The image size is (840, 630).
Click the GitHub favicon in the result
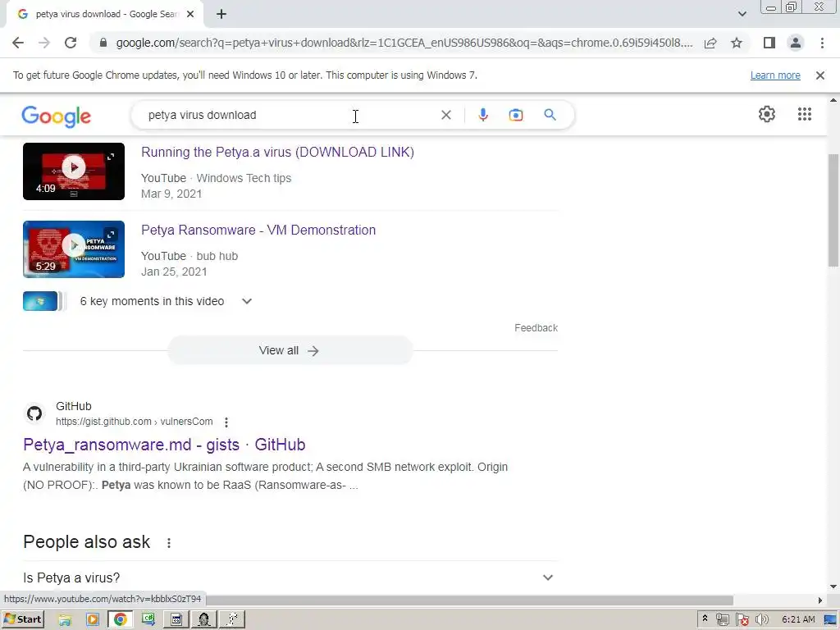34,413
